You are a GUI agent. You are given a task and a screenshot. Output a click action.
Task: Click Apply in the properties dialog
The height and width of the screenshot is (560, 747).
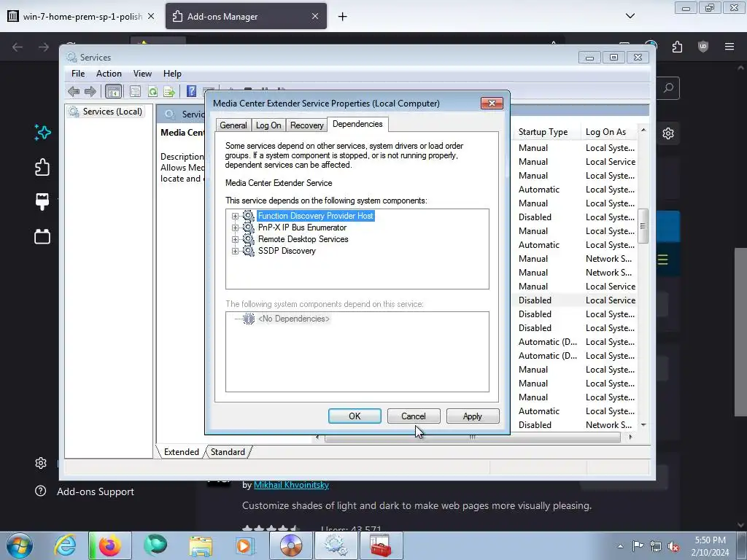tap(473, 416)
